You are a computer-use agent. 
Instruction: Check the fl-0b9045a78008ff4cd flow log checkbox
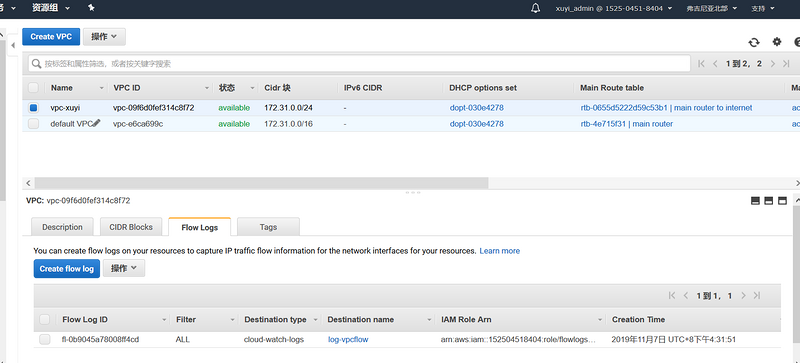pyautogui.click(x=44, y=340)
